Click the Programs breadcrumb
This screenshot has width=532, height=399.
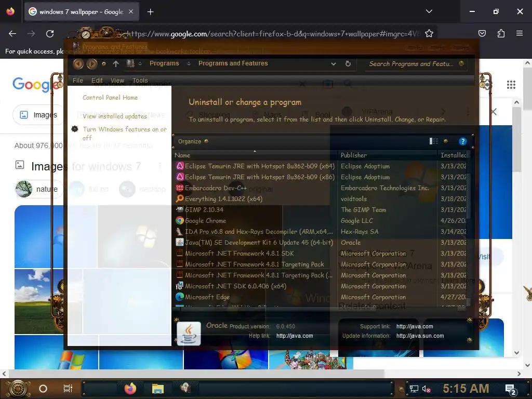[x=164, y=63]
